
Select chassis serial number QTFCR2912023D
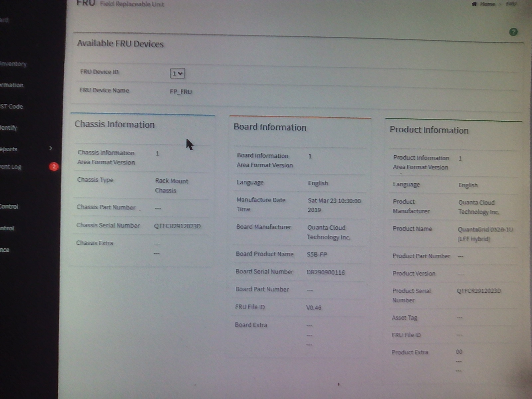pyautogui.click(x=177, y=226)
